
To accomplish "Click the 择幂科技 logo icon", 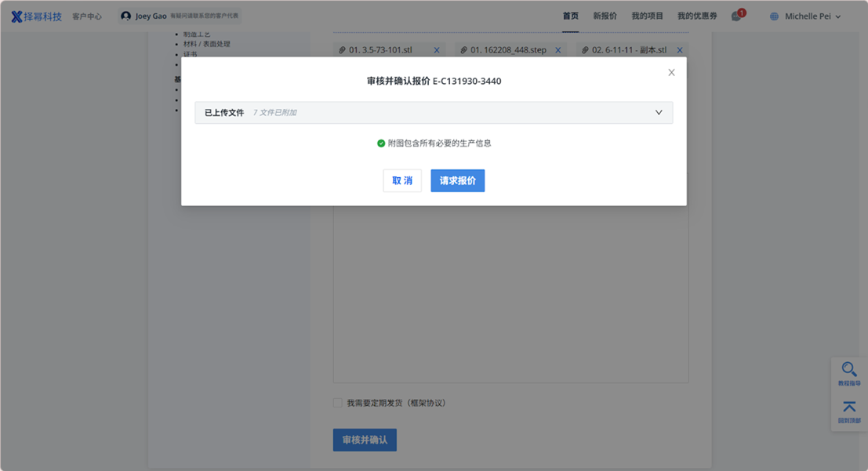I will pyautogui.click(x=16, y=16).
